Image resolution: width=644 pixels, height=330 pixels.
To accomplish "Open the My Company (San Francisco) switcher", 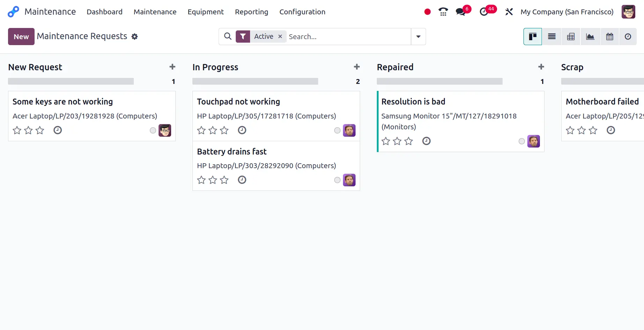I will (x=567, y=12).
